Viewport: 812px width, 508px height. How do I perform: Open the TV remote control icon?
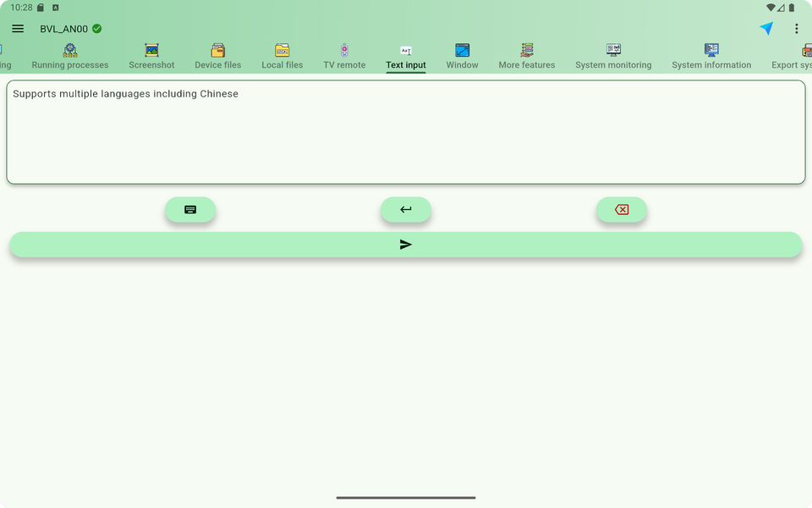pos(343,52)
